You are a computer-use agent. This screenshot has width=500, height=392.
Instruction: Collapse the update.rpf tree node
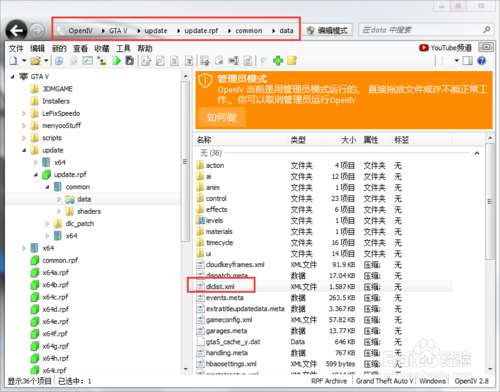pos(36,175)
